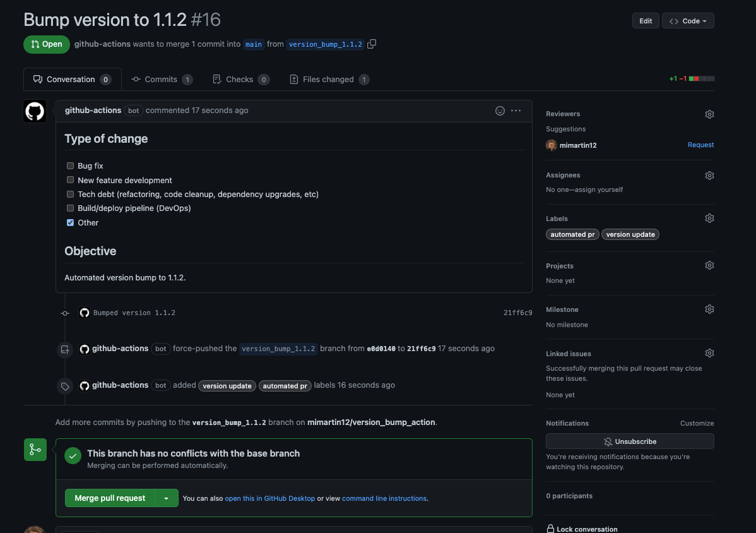Image resolution: width=756 pixels, height=533 pixels.
Task: Request review from mimartin12
Action: pos(700,145)
